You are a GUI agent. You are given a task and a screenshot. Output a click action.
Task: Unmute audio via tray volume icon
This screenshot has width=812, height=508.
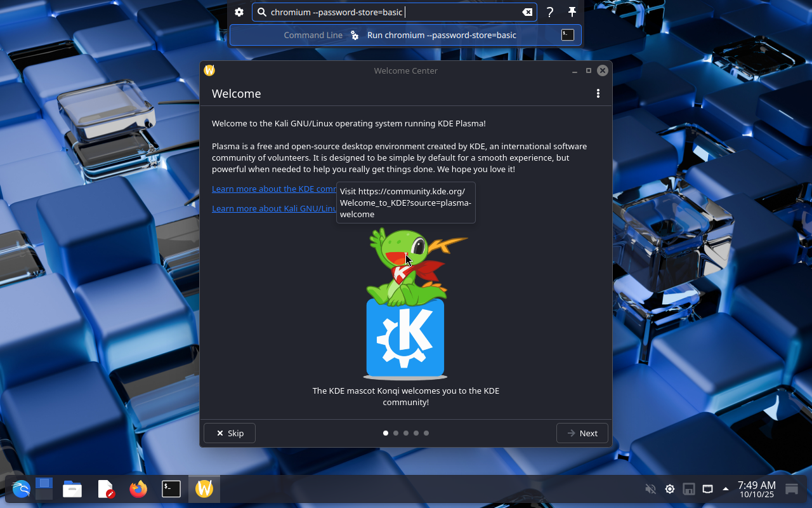point(650,489)
